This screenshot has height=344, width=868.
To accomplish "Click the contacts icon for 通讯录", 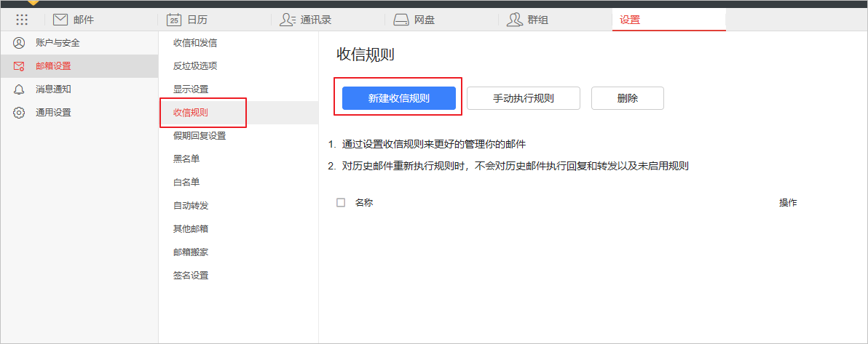I will [288, 20].
